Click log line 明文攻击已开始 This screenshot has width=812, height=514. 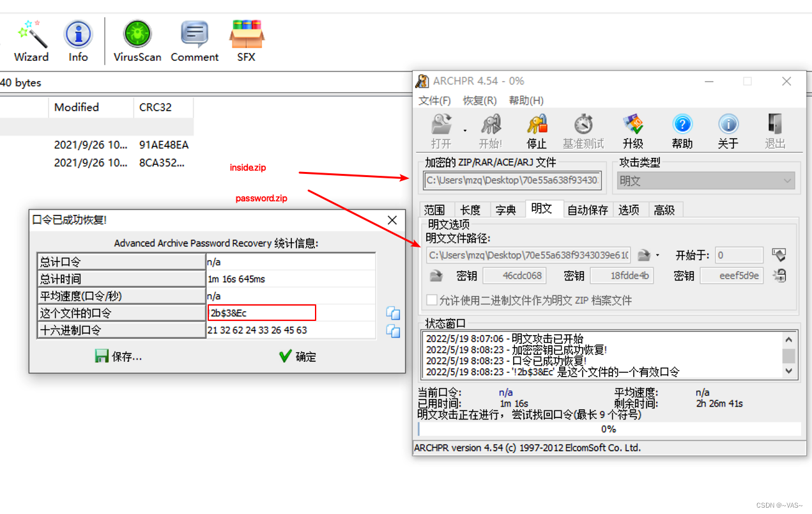505,339
